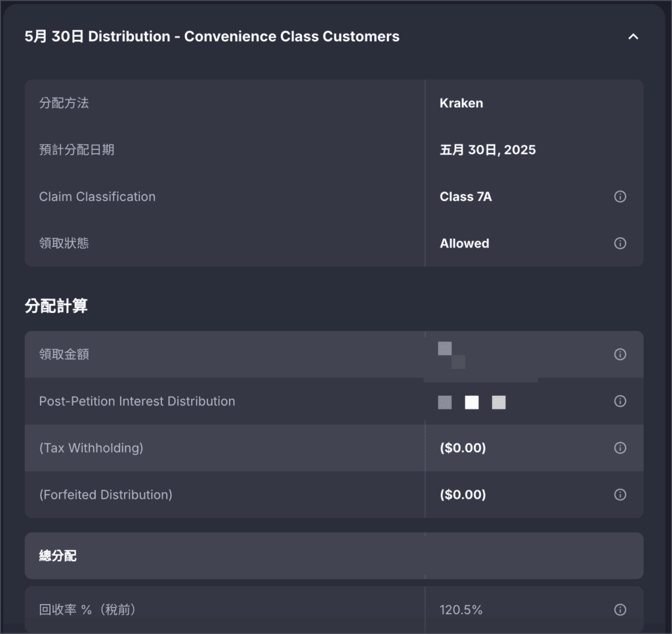Select the Class 7A classification text
The image size is (672, 634).
click(x=465, y=197)
